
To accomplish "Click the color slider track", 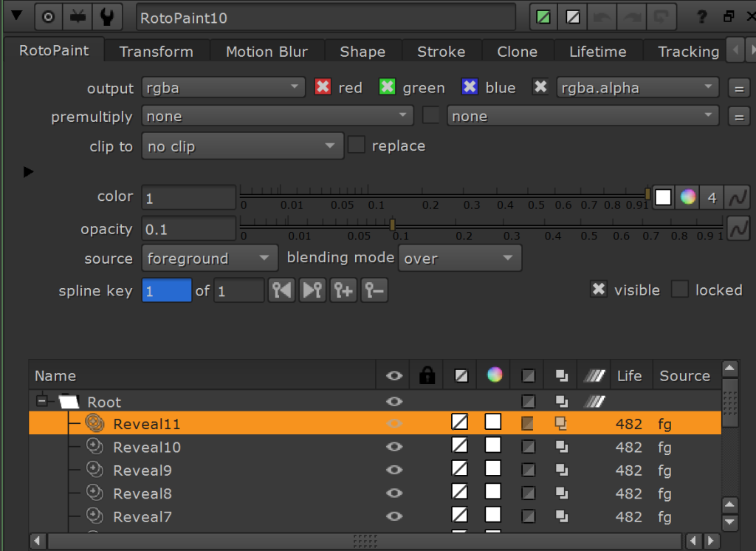I will click(444, 195).
